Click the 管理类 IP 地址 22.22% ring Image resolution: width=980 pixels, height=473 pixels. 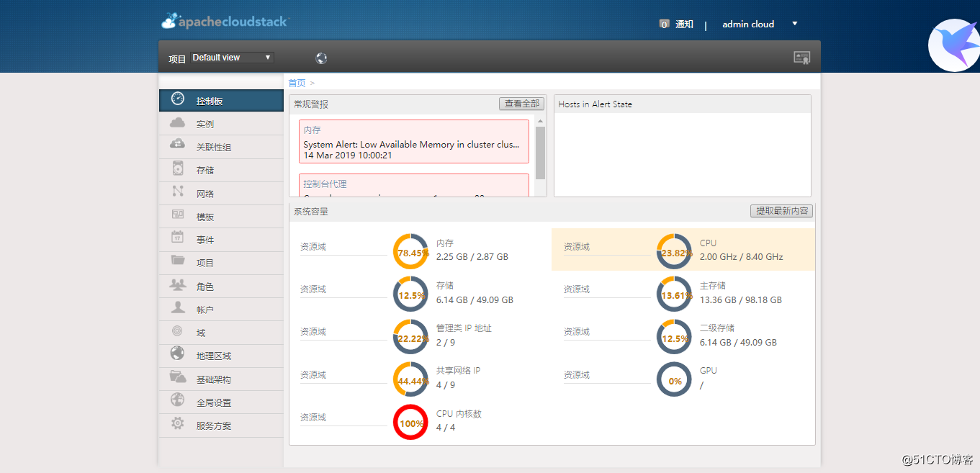(x=411, y=337)
